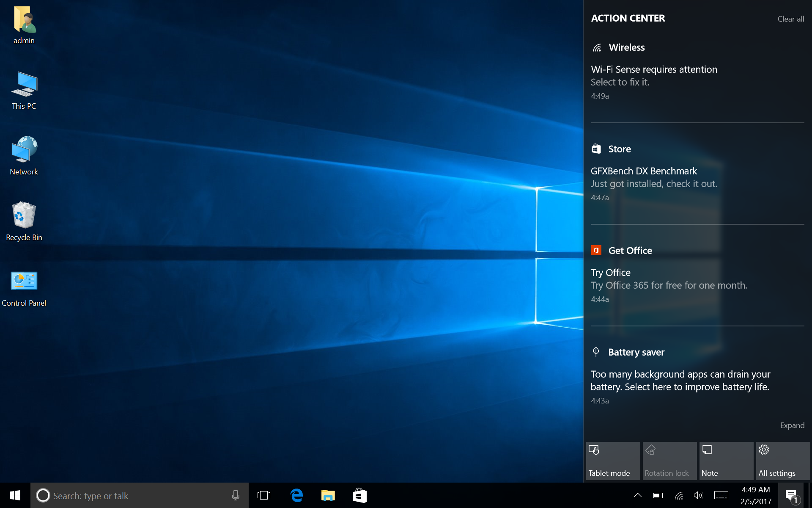Open All settings quick action
Viewport: 812px width, 508px height.
(x=783, y=461)
